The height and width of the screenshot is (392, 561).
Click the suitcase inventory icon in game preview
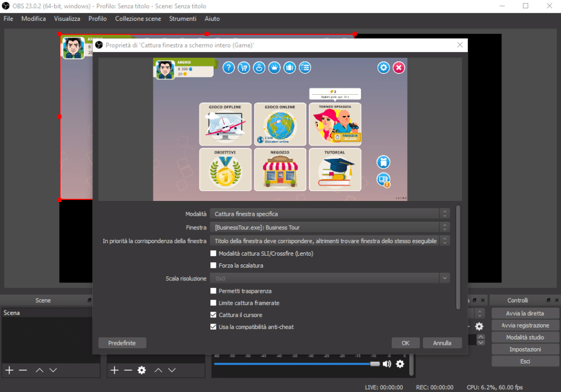pos(290,67)
